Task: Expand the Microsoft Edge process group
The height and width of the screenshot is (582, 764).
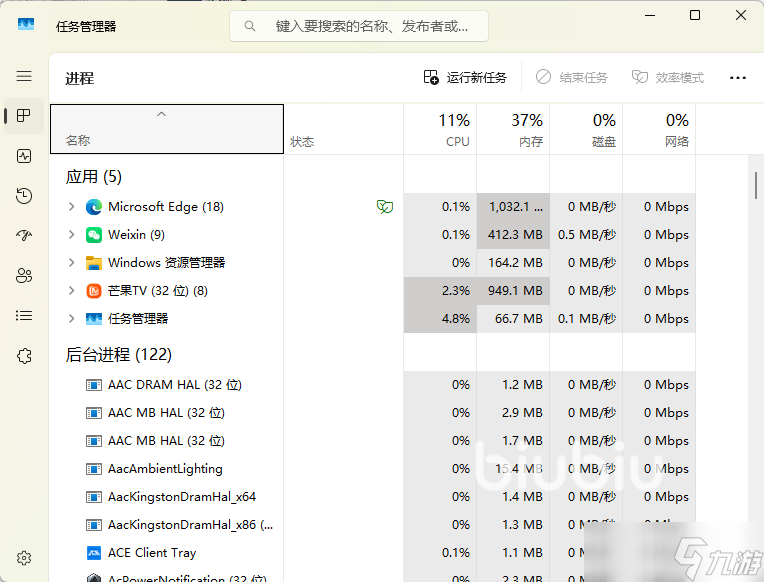Action: (x=71, y=207)
